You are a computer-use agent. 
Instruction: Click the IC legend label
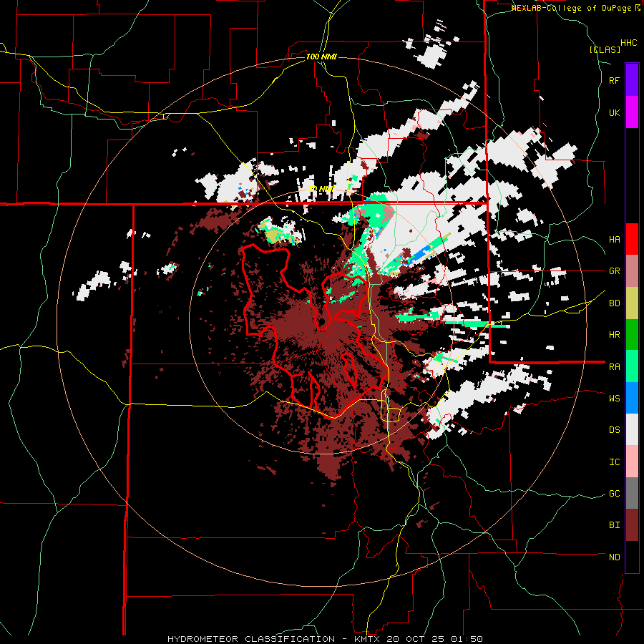point(614,462)
